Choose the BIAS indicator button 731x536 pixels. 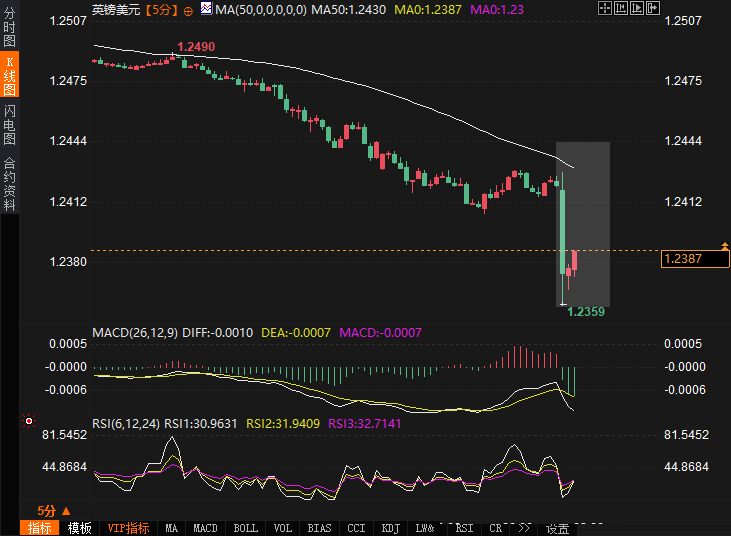319,528
